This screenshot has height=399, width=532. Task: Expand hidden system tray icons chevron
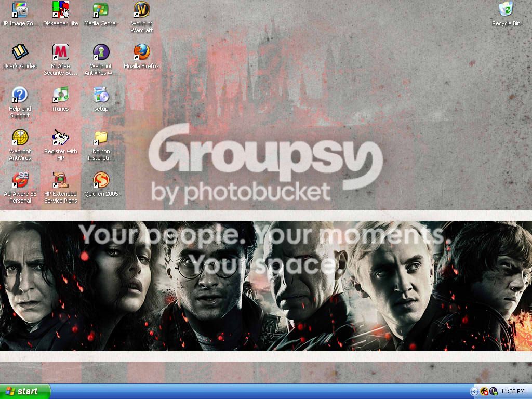pyautogui.click(x=474, y=392)
